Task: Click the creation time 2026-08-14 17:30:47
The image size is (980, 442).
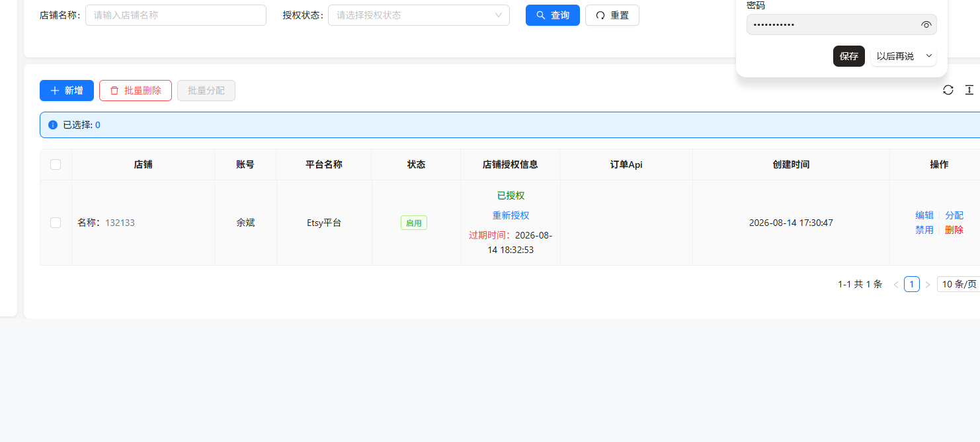Action: point(791,223)
